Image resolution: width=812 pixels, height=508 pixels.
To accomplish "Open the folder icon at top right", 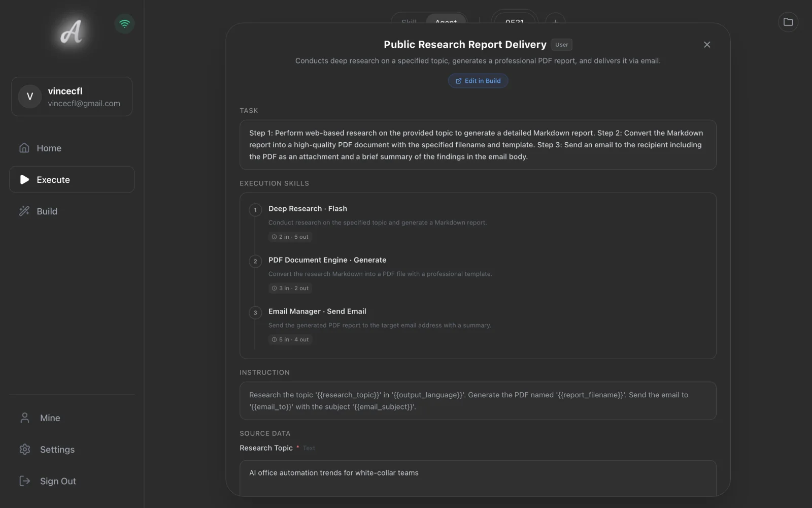I will (x=788, y=22).
